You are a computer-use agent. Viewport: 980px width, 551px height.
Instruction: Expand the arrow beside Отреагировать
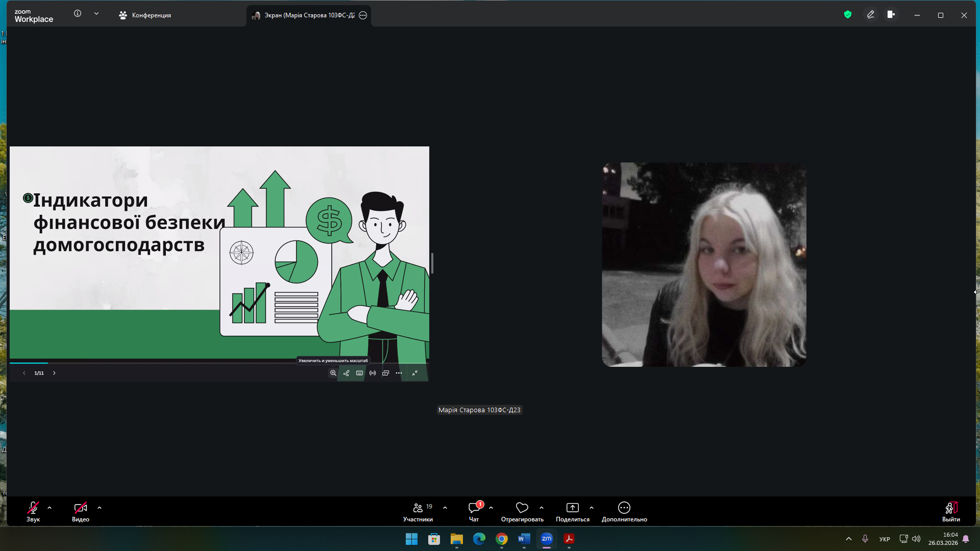(x=542, y=508)
